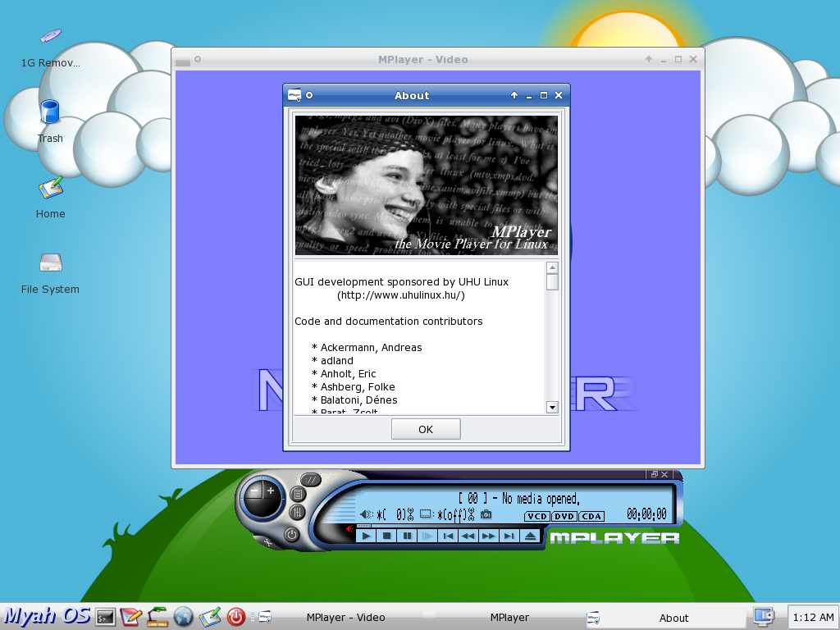This screenshot has width=840, height=630.
Task: Open the Myah OS start menu
Action: click(x=47, y=616)
